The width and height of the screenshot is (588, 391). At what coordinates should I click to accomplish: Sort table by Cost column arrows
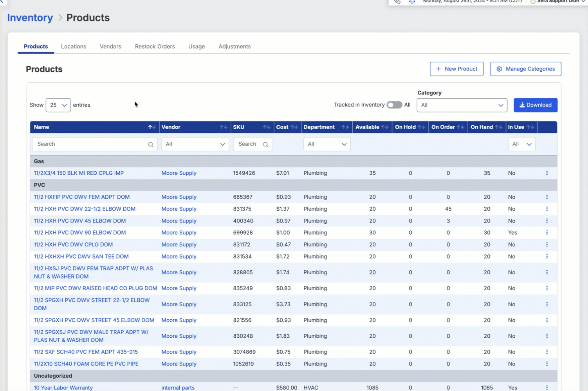coord(294,127)
